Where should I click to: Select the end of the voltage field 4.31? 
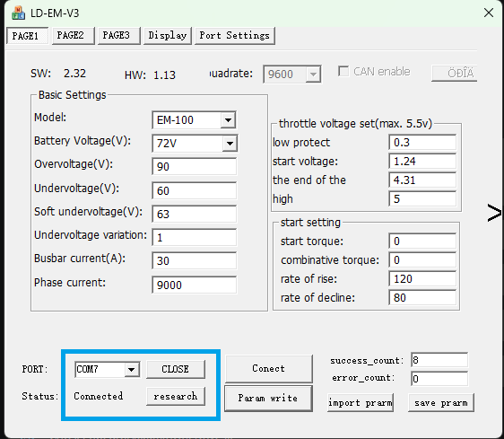[x=422, y=180]
